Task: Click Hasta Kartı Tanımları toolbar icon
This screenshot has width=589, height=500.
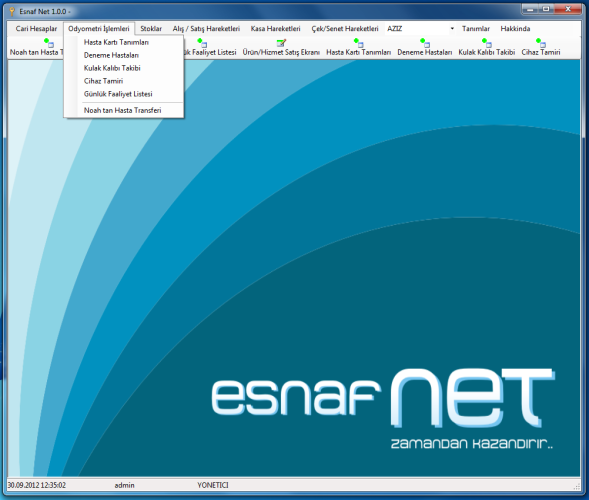Action: (358, 42)
